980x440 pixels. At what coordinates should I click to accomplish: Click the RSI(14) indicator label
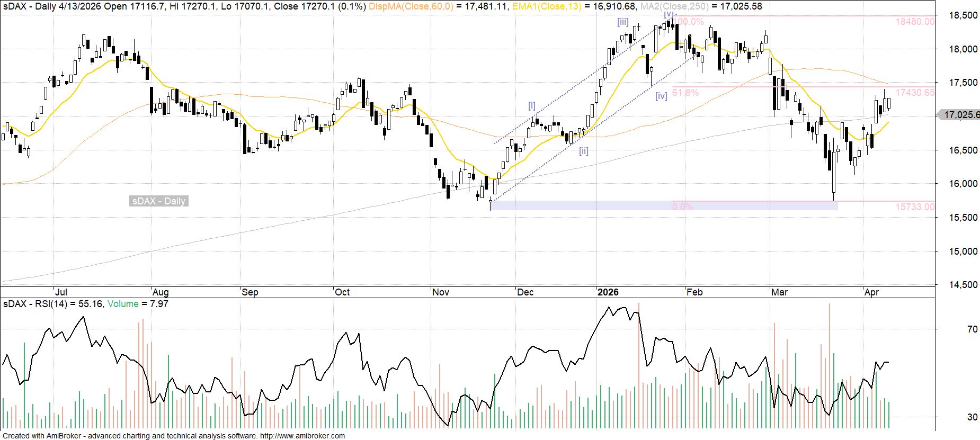(51, 304)
